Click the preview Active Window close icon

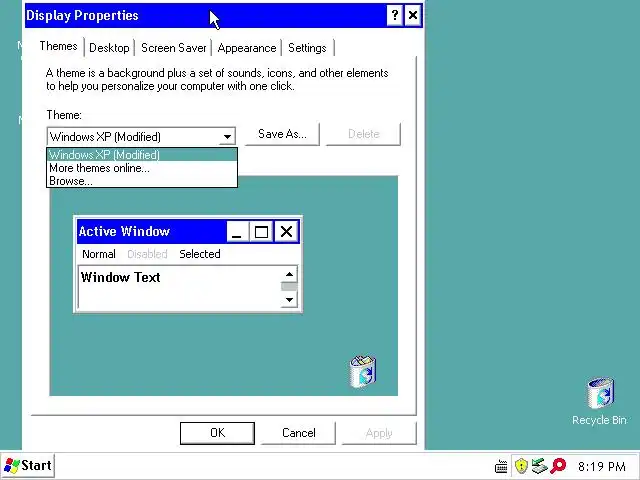click(x=287, y=232)
